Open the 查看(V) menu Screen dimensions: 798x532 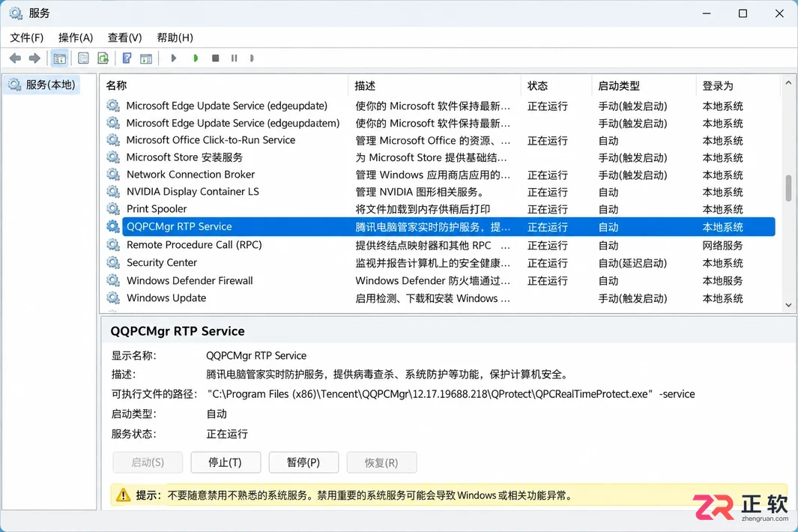(124, 37)
